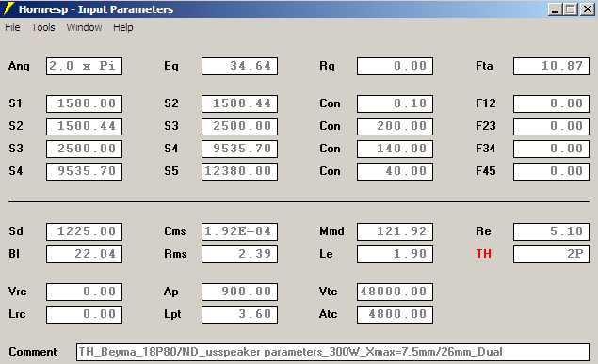Viewport: 598px width, 364px height.
Task: Click the Fta field showing 10.87
Action: pyautogui.click(x=551, y=66)
